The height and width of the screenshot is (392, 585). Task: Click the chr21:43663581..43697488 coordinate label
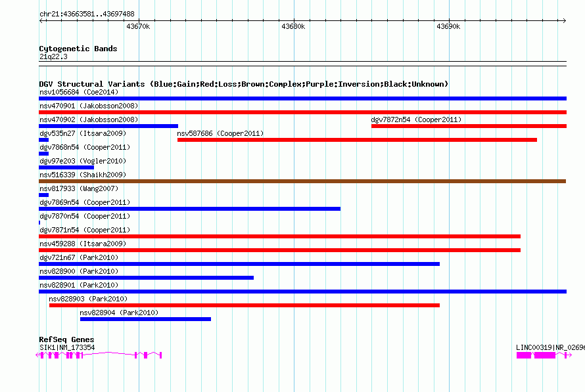87,14
